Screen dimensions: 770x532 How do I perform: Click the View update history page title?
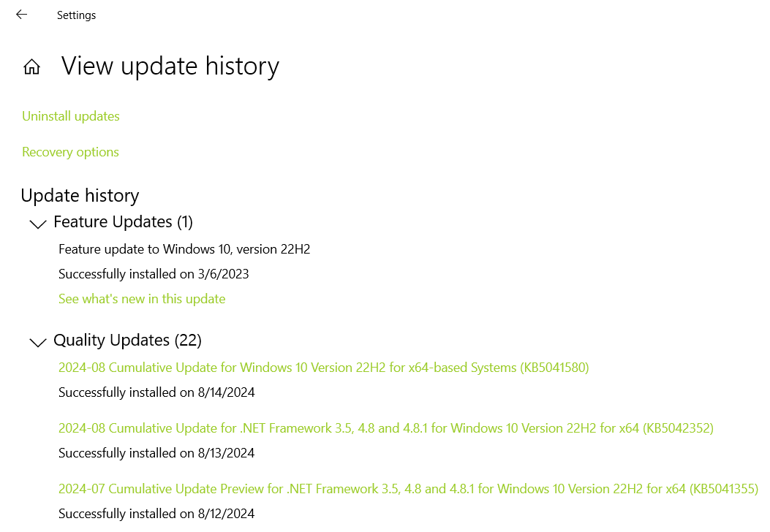(170, 66)
